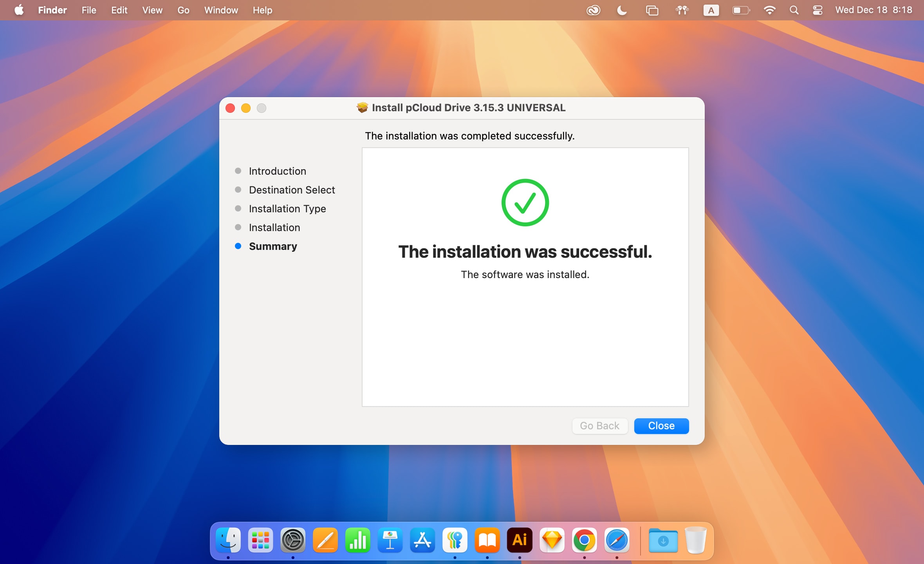Close the installer with the Close button
924x564 pixels.
661,426
